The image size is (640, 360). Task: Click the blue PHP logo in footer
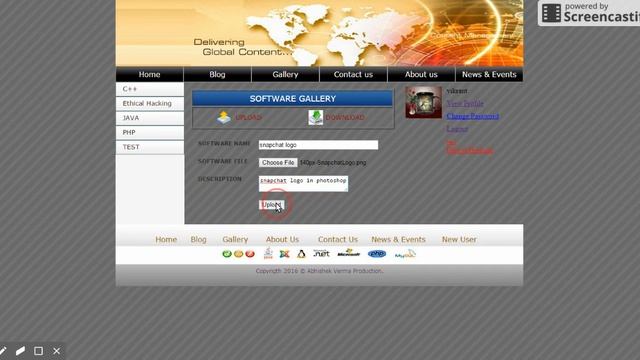pyautogui.click(x=377, y=254)
